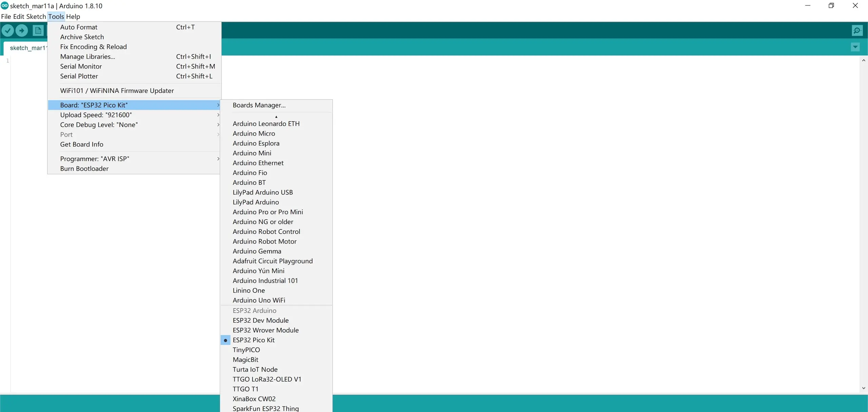
Task: Launch the Serial Monitor menu entry
Action: pyautogui.click(x=134, y=66)
